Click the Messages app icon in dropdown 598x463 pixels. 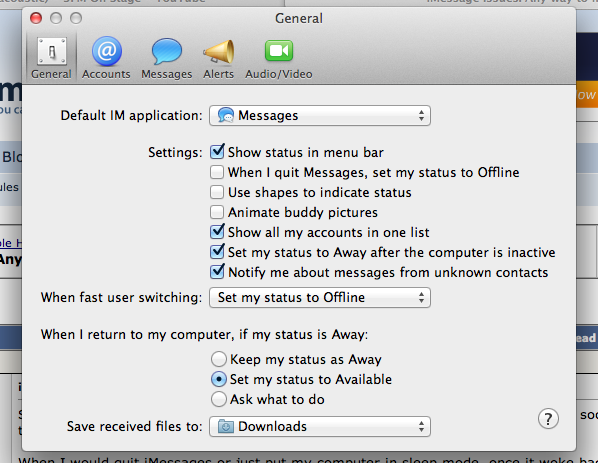coord(225,115)
